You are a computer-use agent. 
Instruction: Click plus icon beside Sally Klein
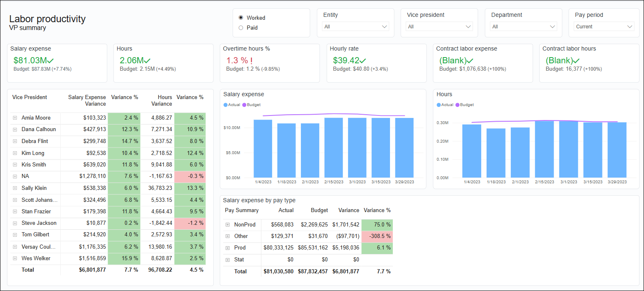pos(15,188)
